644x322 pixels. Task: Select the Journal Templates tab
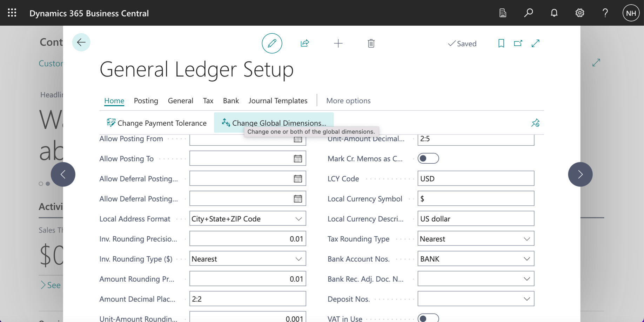pyautogui.click(x=278, y=101)
